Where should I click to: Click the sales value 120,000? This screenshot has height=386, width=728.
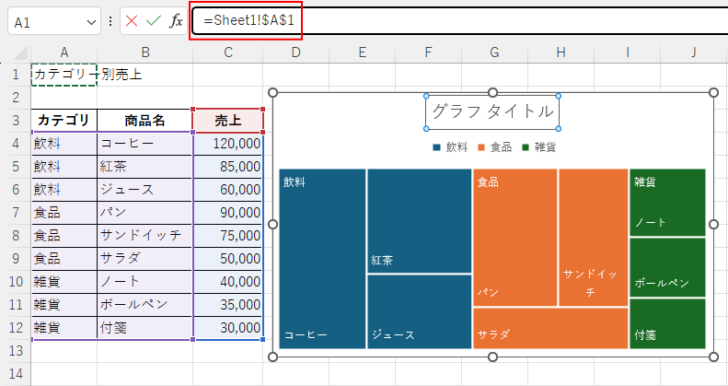pyautogui.click(x=228, y=144)
